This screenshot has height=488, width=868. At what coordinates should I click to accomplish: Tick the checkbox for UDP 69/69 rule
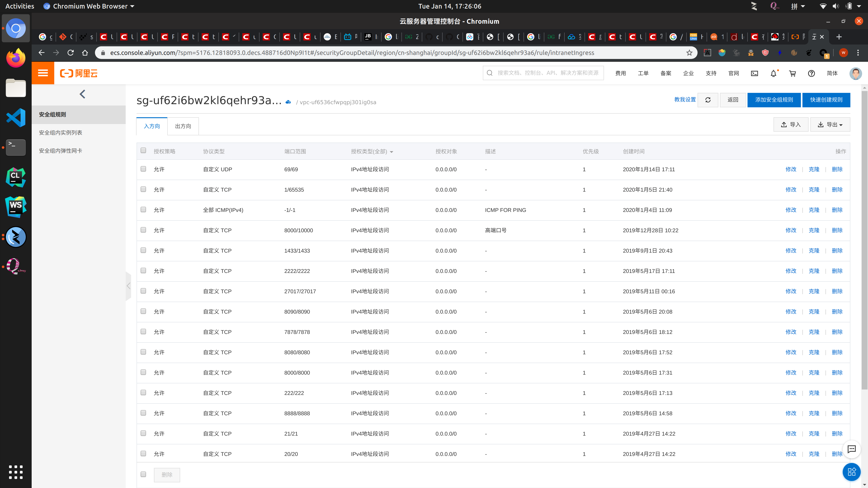point(143,169)
